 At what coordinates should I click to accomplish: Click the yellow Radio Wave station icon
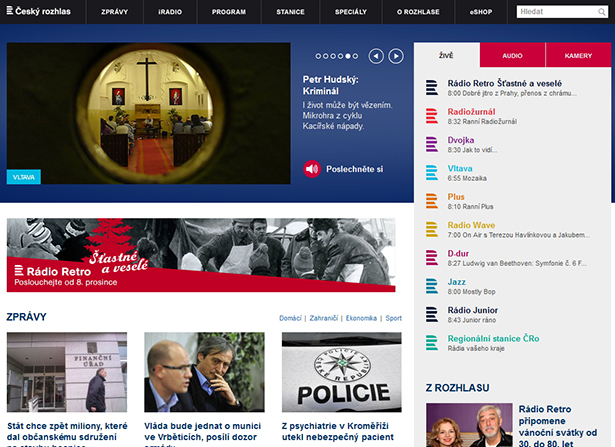pyautogui.click(x=432, y=229)
